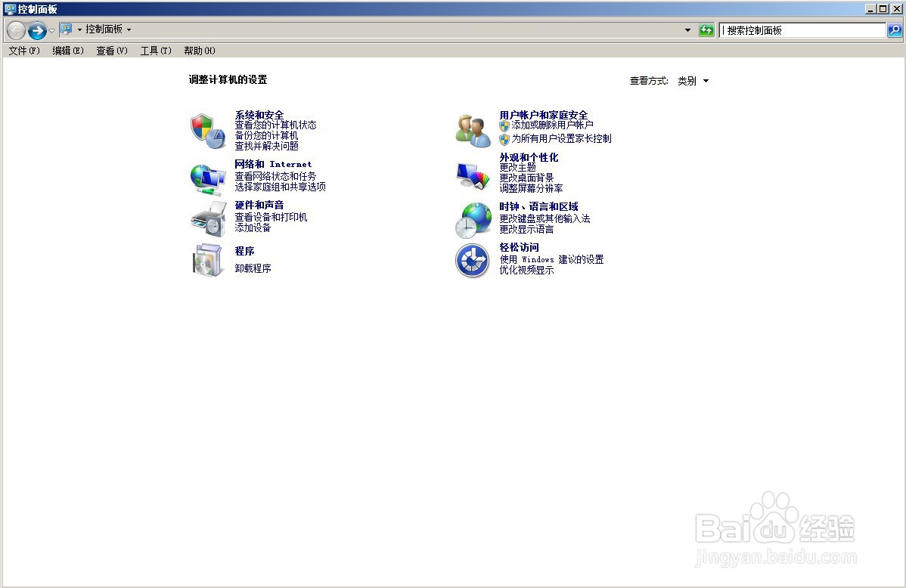Click the window title bar control panel icon
906x588 pixels.
coord(11,8)
